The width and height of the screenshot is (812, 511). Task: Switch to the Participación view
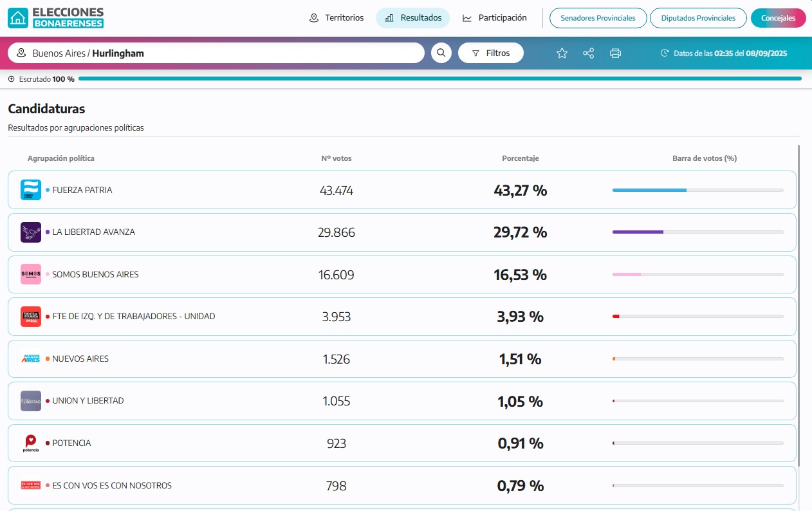pyautogui.click(x=494, y=18)
